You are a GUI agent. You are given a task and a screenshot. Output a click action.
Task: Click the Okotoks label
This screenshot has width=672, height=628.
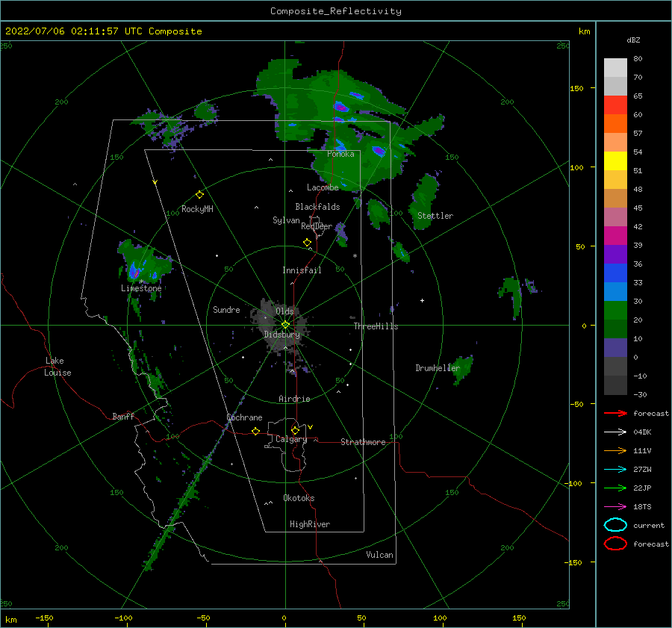tap(299, 498)
